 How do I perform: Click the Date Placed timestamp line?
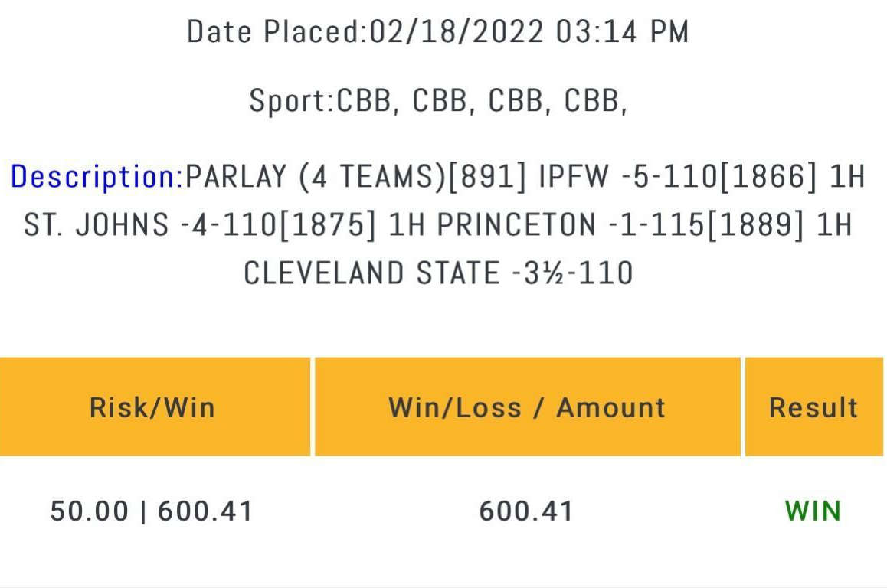pos(438,31)
